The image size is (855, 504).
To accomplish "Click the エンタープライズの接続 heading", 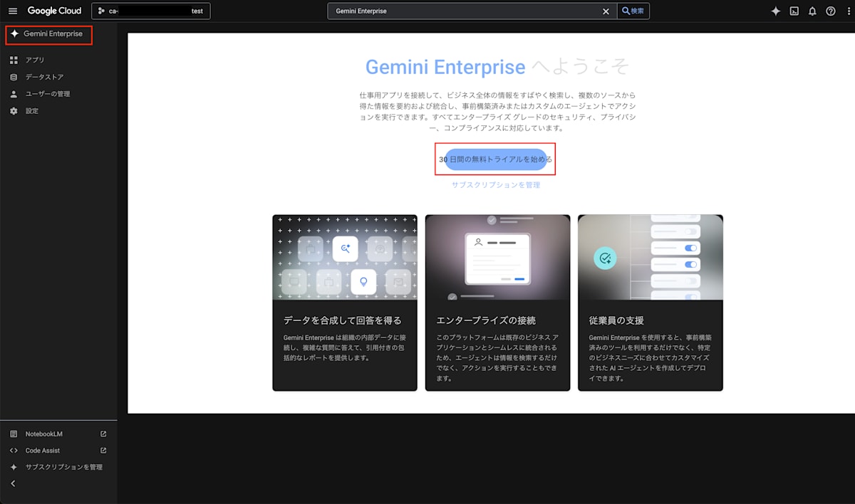I will pyautogui.click(x=486, y=320).
